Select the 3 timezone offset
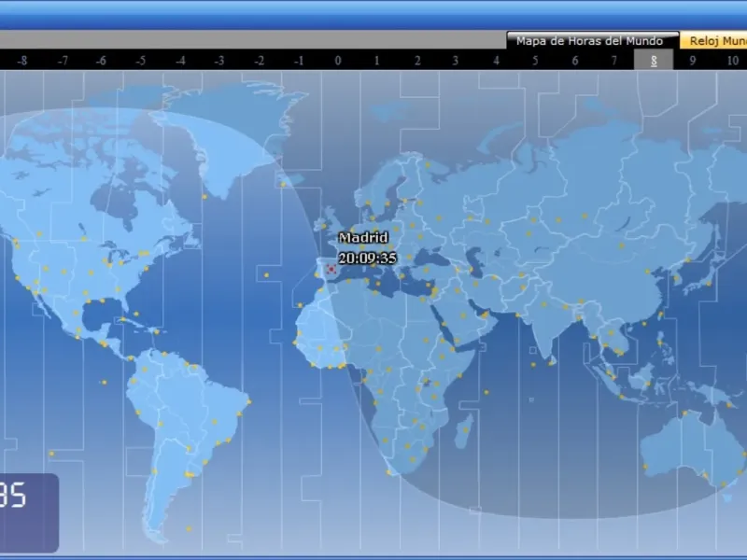The height and width of the screenshot is (560, 747). click(x=456, y=61)
